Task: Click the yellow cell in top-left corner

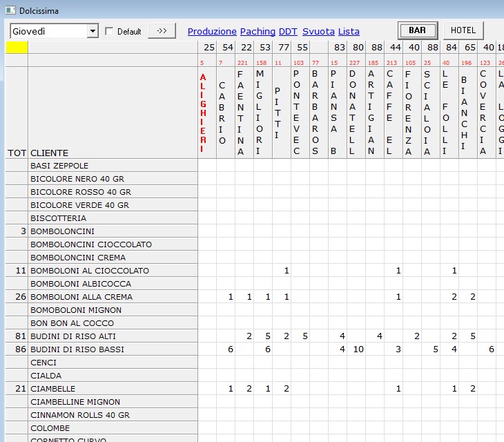Action: click(x=17, y=47)
